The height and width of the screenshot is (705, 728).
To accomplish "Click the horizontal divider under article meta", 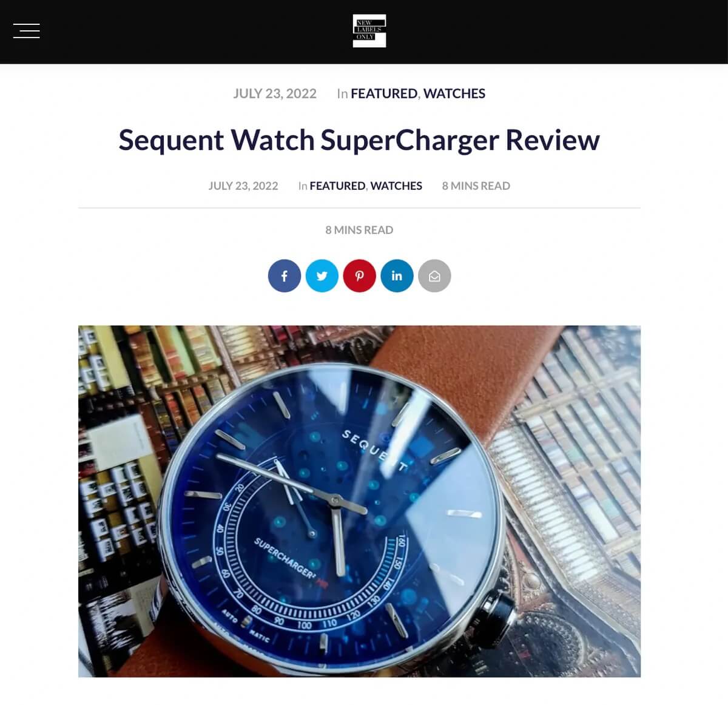I will [x=359, y=208].
